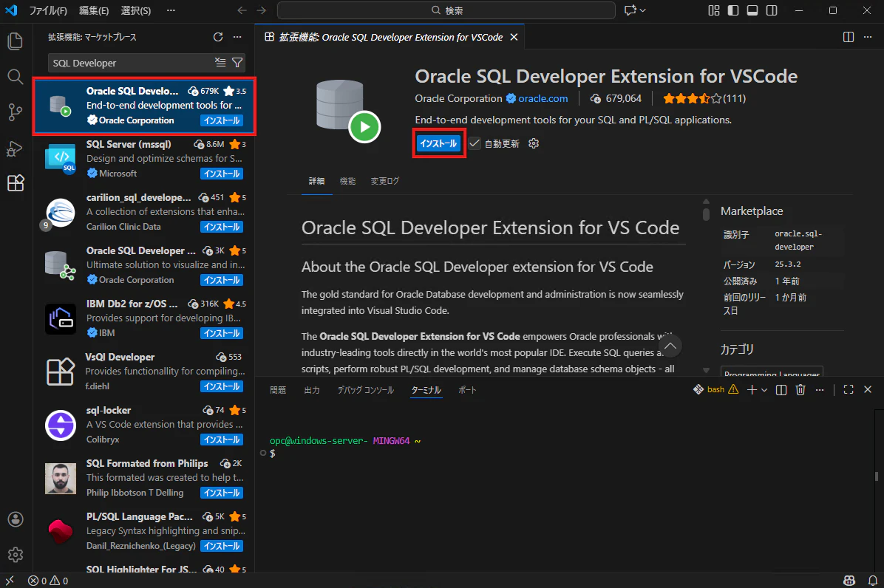Select the SQL Formated from Philips extension entry

[144, 478]
